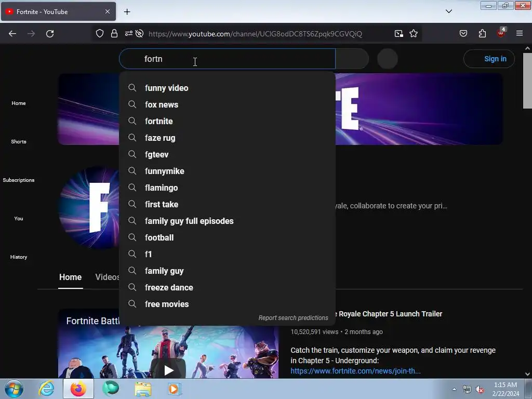Choose the 'football' suggestion

(x=228, y=237)
